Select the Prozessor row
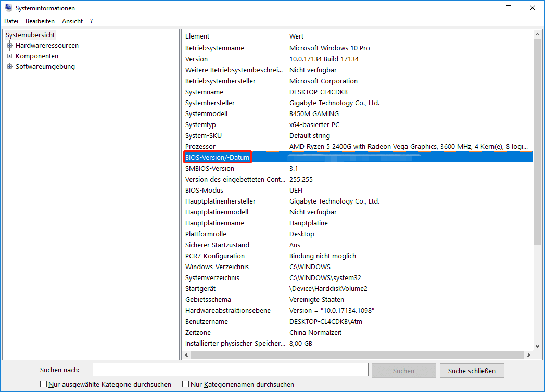 (358, 147)
